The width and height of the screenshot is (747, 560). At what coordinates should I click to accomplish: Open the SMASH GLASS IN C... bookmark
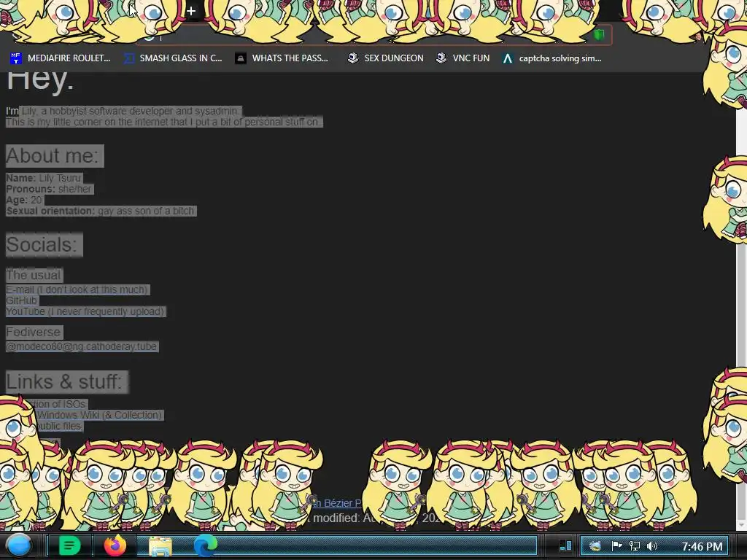tap(173, 58)
